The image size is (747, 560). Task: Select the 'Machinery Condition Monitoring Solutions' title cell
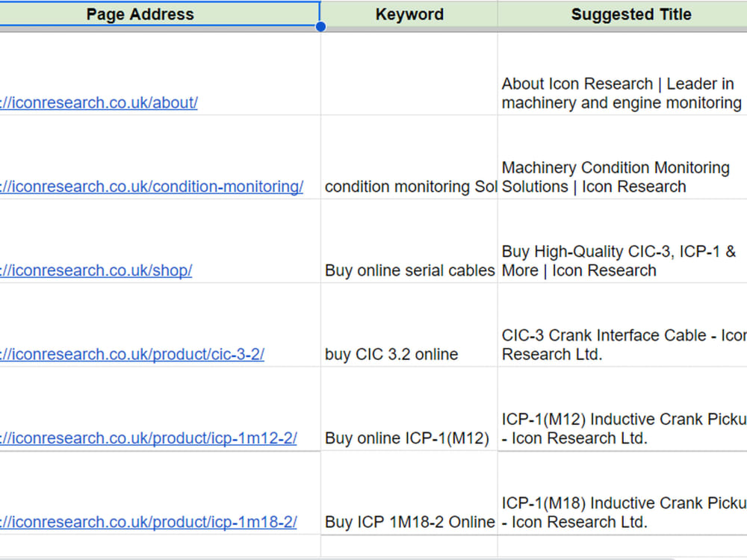pyautogui.click(x=622, y=157)
